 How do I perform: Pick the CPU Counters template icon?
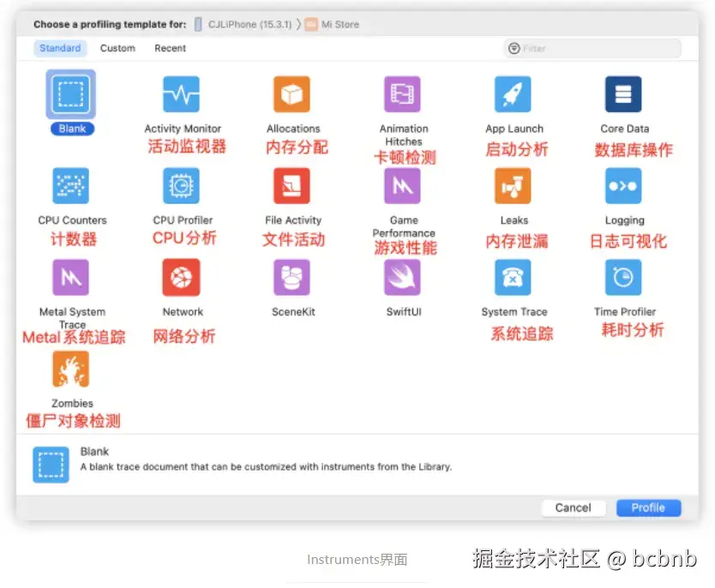click(70, 185)
